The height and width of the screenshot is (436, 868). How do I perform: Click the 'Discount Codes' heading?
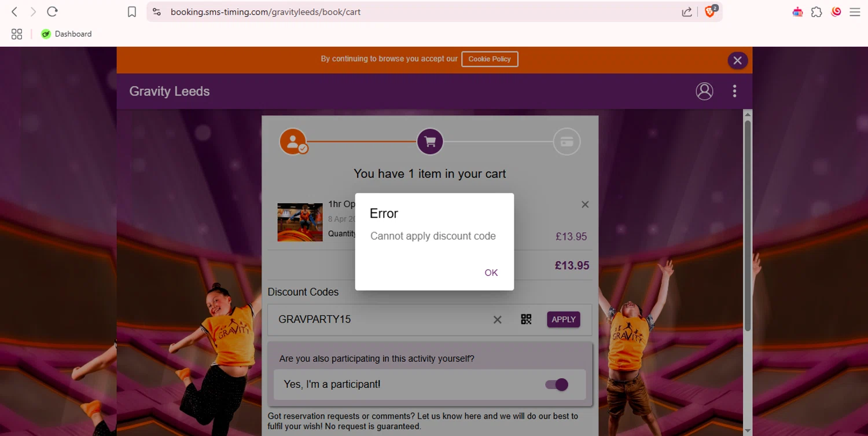coord(303,292)
